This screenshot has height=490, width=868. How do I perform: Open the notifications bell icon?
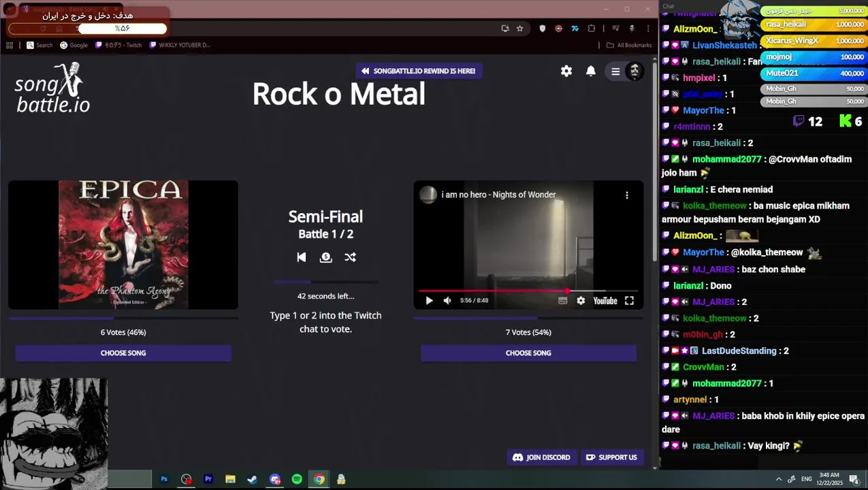(x=591, y=71)
